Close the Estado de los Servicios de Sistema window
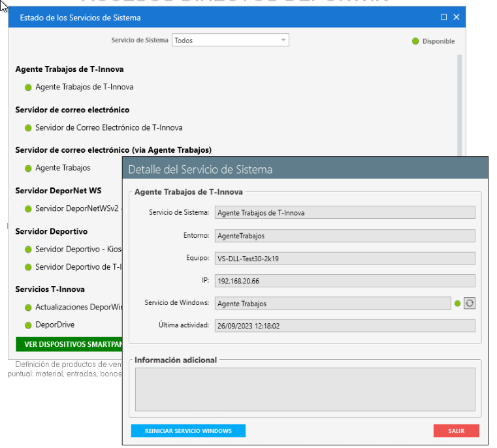The image size is (497, 448). (x=457, y=17)
